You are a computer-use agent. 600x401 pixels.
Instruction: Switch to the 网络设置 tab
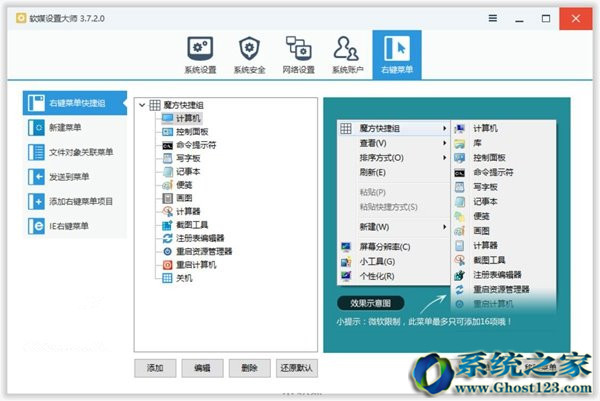click(x=298, y=55)
